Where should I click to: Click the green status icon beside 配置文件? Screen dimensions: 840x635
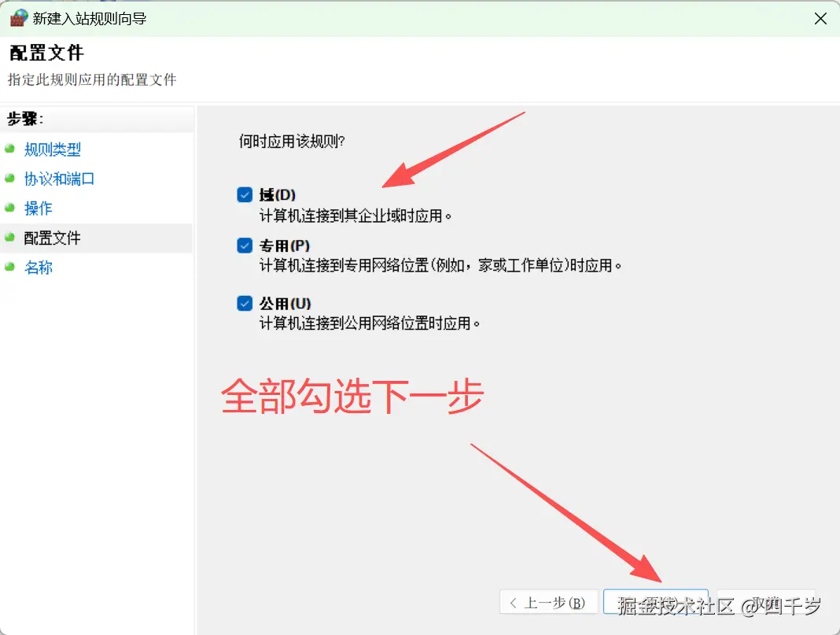tap(11, 238)
